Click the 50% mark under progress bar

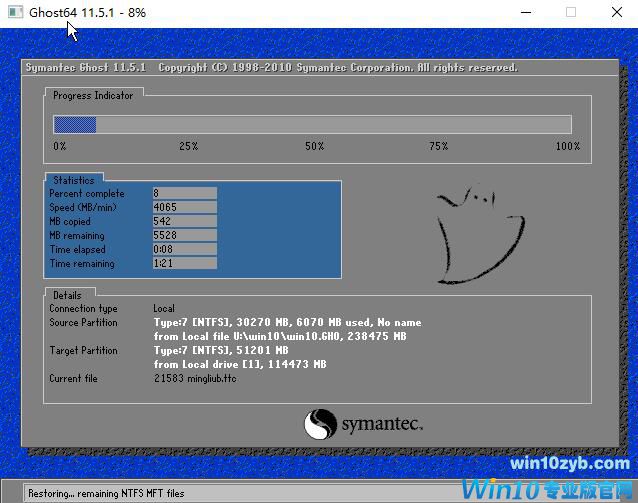314,146
